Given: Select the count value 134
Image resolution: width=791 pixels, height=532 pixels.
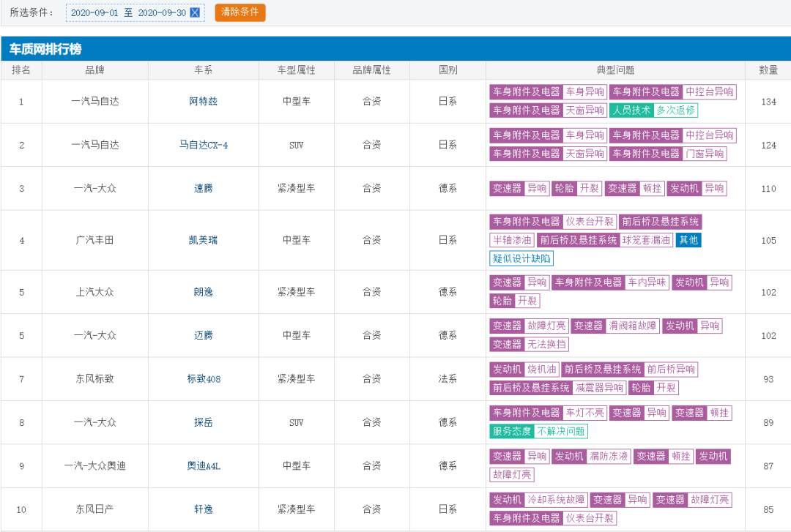Looking at the screenshot, I should click(x=768, y=102).
